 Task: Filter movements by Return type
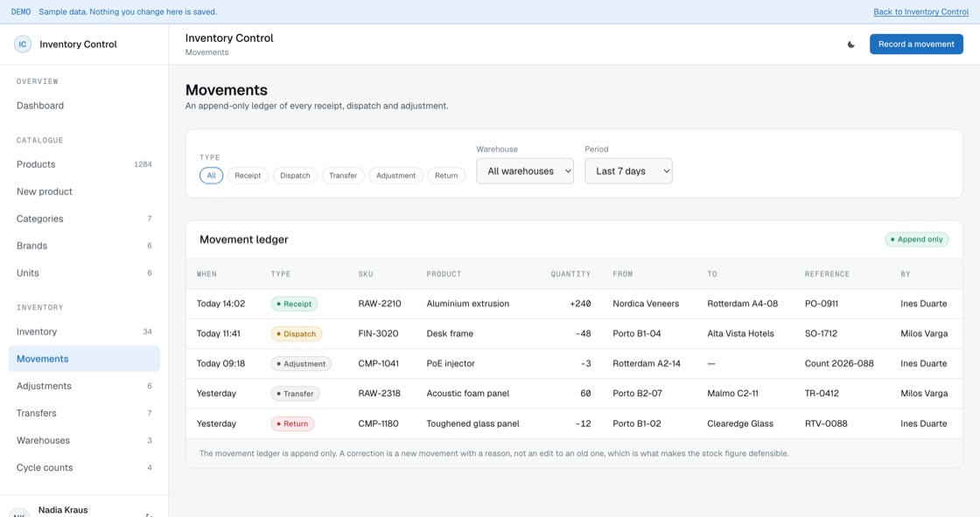[446, 176]
